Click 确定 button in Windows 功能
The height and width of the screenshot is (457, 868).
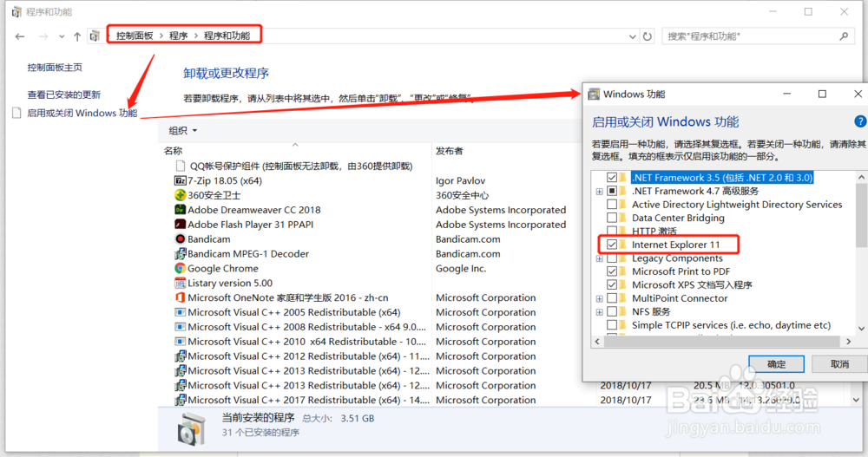pyautogui.click(x=776, y=364)
